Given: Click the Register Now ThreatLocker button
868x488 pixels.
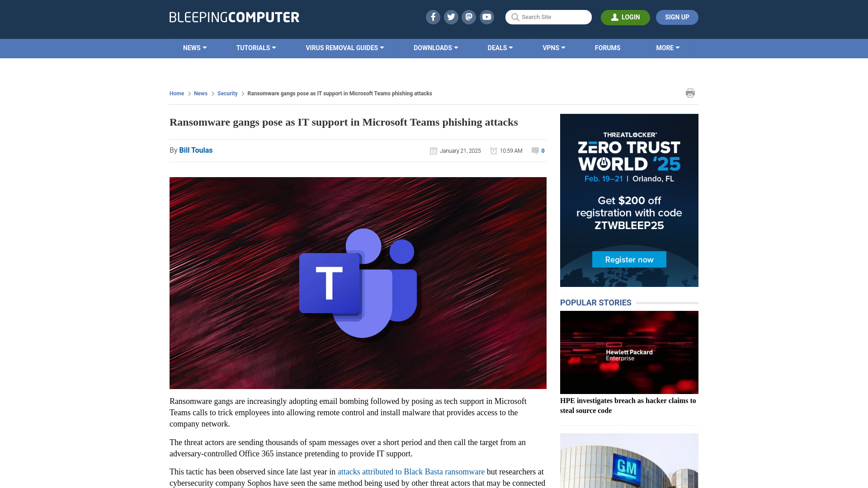Looking at the screenshot, I should pos(630,260).
